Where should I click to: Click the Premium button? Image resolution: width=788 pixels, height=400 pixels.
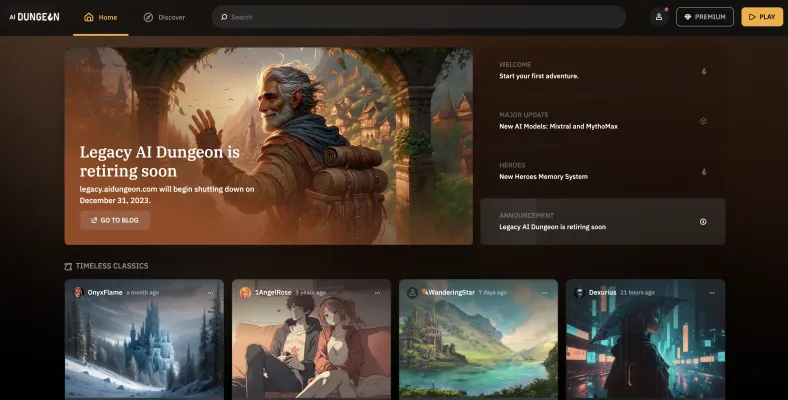coord(704,17)
